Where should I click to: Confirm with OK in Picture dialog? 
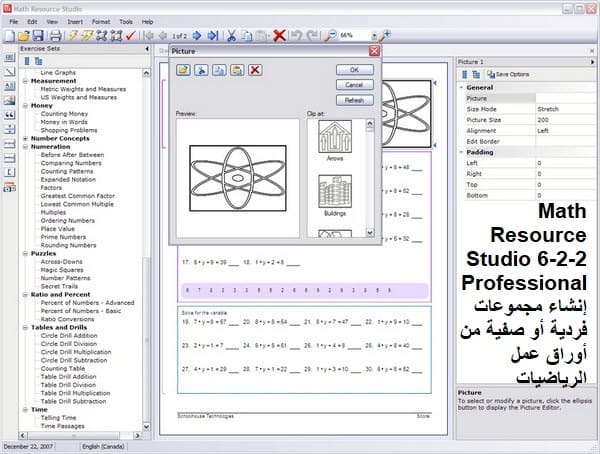tap(355, 70)
